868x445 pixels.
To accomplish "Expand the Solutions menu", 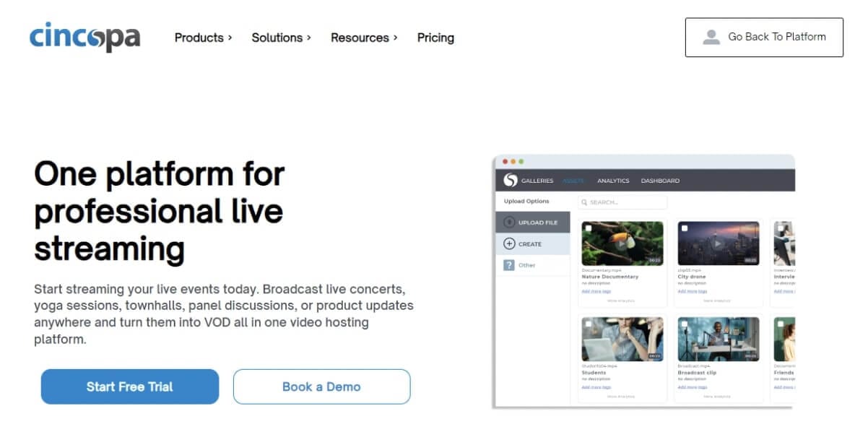I will click(282, 38).
